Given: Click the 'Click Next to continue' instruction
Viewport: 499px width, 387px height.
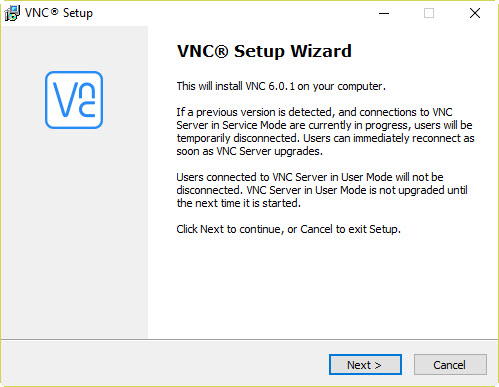Looking at the screenshot, I should [288, 229].
